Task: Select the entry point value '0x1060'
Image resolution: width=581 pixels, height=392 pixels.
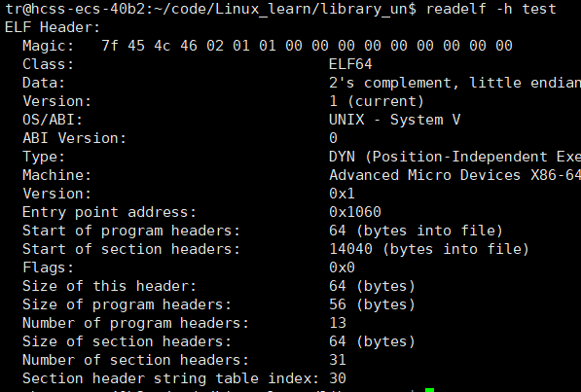Action: click(354, 212)
